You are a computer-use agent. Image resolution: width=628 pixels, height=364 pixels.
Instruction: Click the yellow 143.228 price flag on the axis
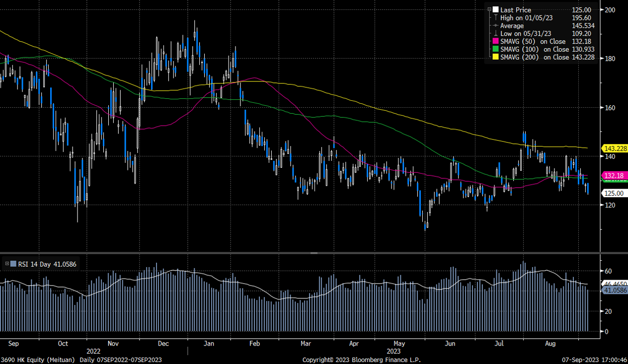tap(615, 148)
